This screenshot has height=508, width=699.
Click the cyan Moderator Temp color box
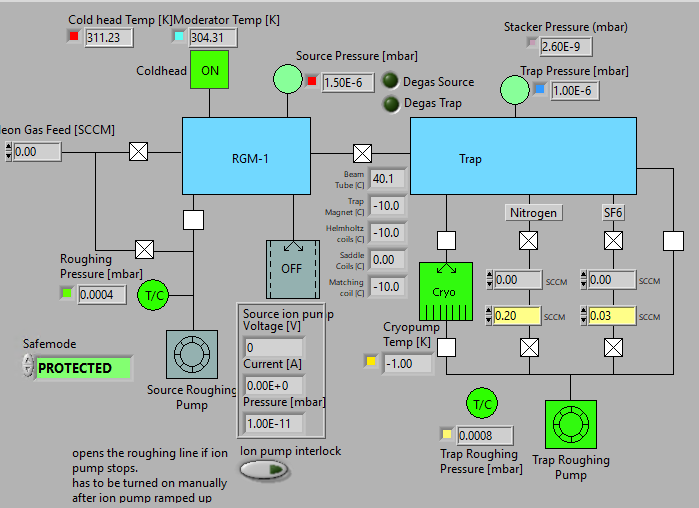[179, 36]
